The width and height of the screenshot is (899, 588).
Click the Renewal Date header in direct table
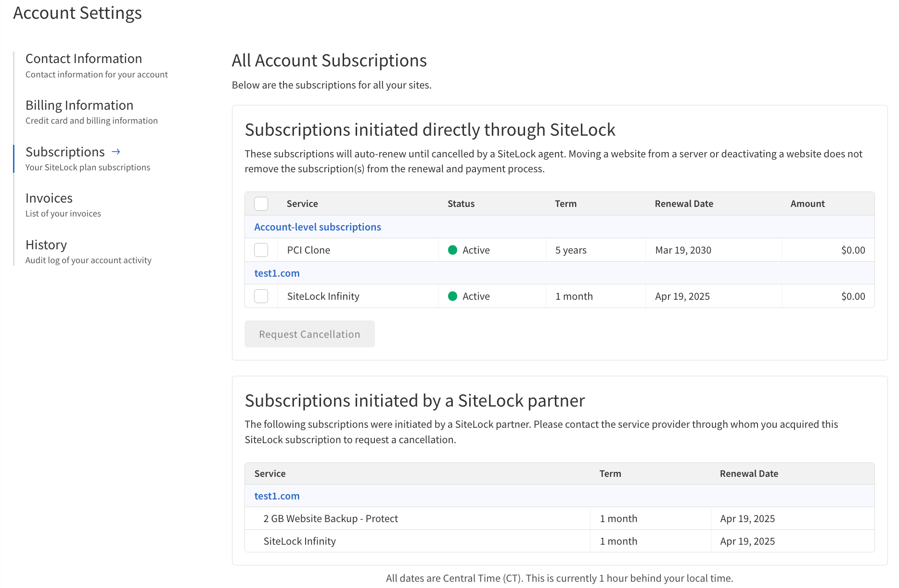click(x=684, y=204)
